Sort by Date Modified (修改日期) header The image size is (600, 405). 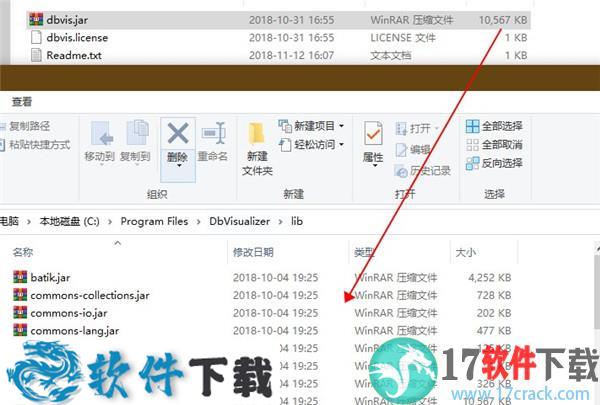(253, 252)
